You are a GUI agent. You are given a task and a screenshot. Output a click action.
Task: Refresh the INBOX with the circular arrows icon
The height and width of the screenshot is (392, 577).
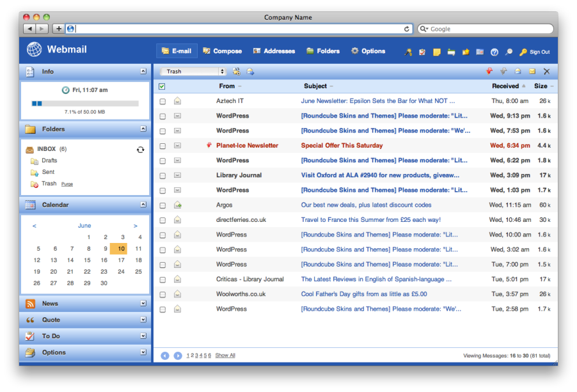(x=140, y=149)
